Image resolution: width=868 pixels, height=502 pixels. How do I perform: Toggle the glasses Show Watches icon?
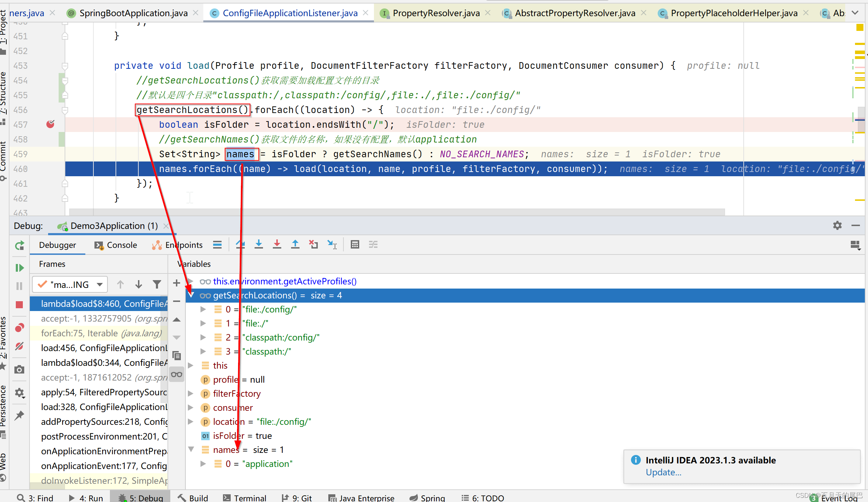pos(177,375)
